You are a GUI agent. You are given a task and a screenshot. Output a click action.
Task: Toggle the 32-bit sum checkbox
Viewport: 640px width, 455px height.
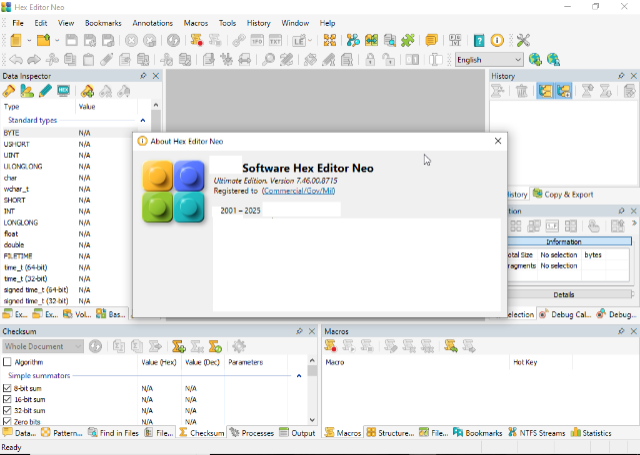pos(7,410)
